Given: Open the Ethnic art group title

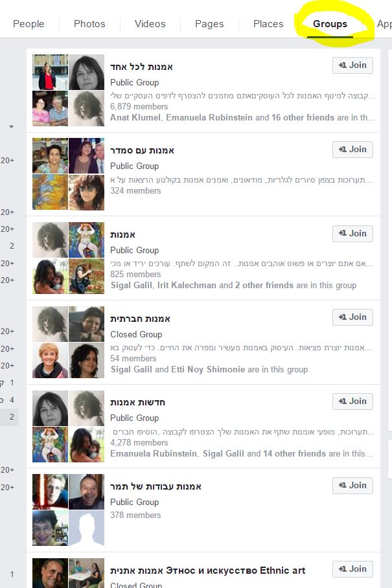Looking at the screenshot, I should [207, 571].
